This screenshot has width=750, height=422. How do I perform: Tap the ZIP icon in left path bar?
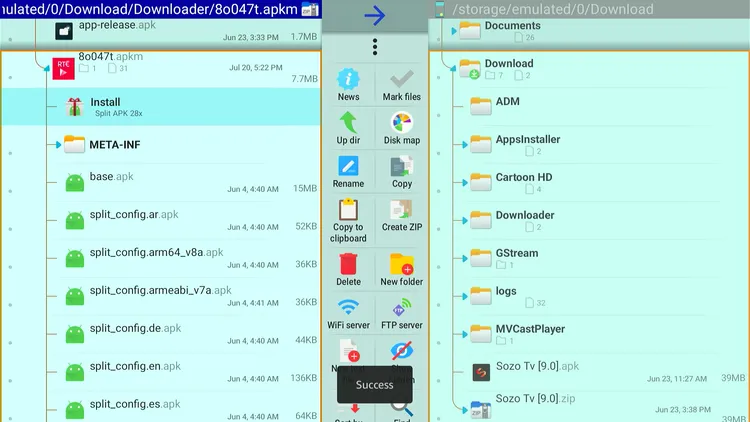pyautogui.click(x=310, y=9)
